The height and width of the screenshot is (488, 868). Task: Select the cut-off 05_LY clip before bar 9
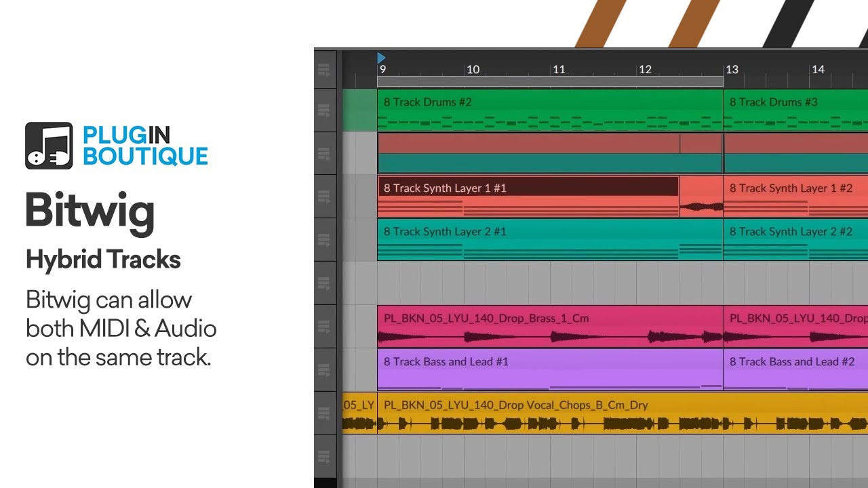coord(359,413)
